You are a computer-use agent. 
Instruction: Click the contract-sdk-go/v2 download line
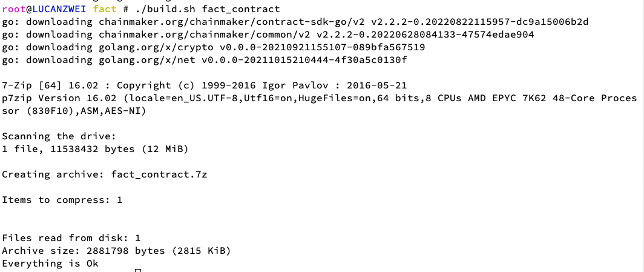pos(295,22)
